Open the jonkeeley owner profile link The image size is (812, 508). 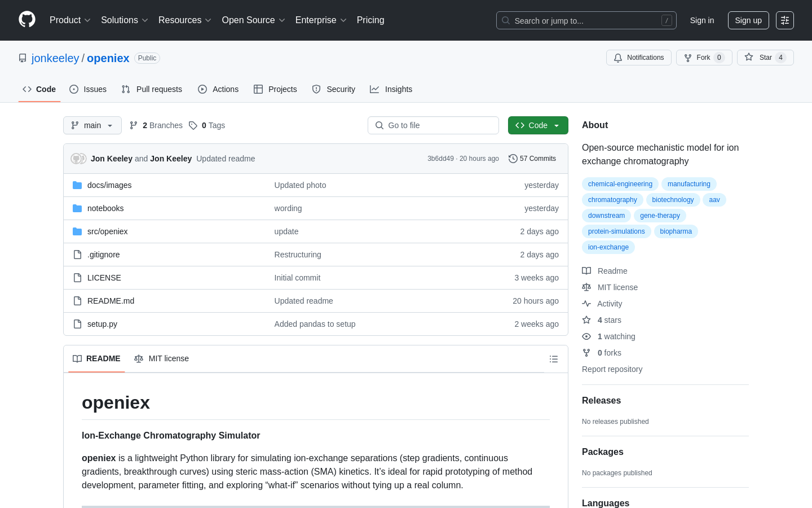[x=55, y=58]
